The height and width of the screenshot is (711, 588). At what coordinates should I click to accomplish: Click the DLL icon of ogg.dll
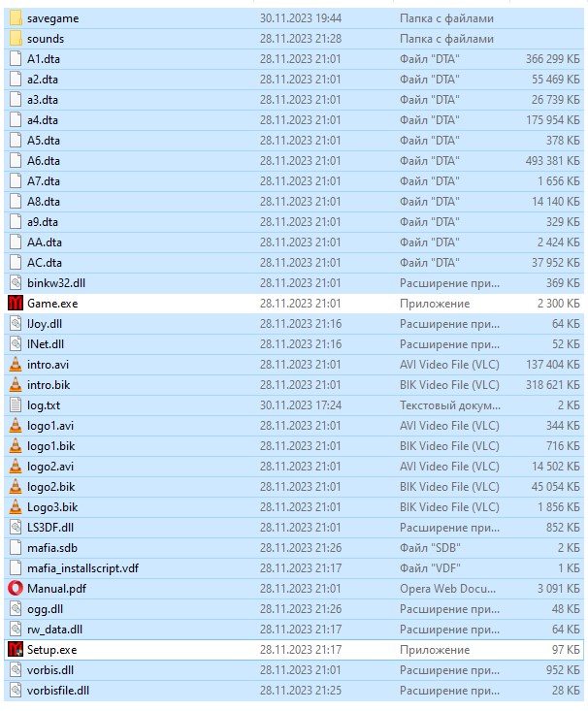16,608
